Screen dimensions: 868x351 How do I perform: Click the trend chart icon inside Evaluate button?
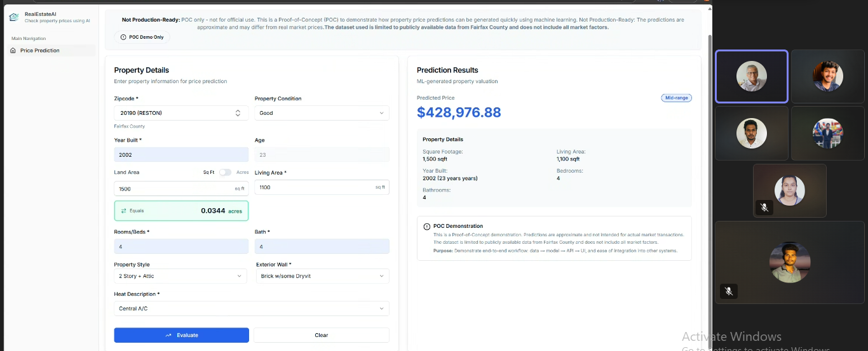[168, 335]
